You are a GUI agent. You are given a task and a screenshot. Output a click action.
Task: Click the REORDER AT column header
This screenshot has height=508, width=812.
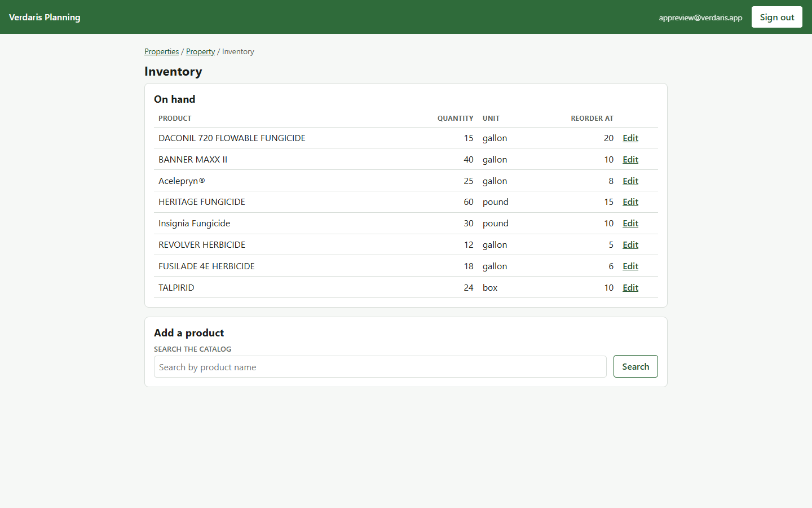[592, 119]
